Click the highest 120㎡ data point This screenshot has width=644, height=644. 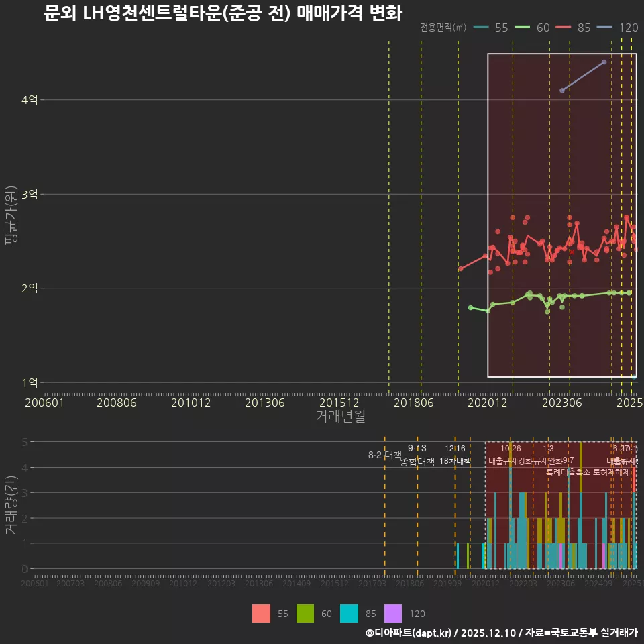coord(603,62)
